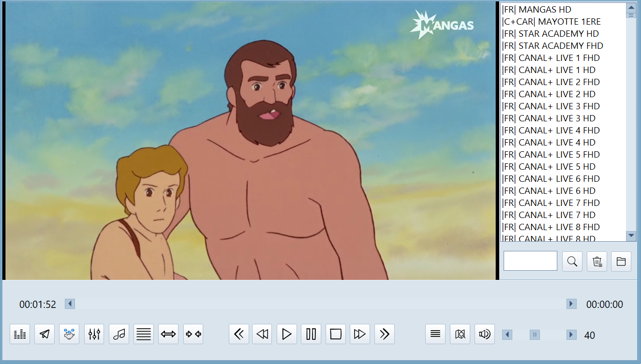The image size is (641, 364).
Task: Click the piggy bank donate icon
Action: [69, 334]
